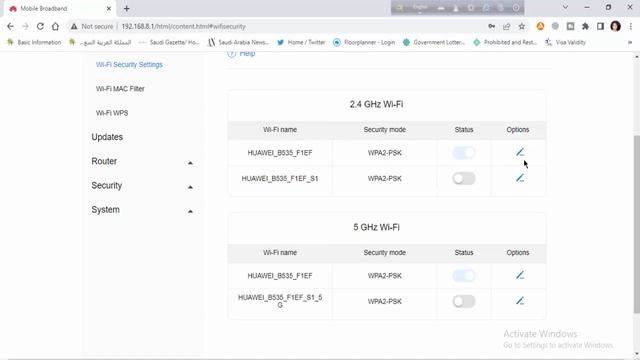The image size is (640, 360).
Task: Edit the HUAWEI_B535_F1EF_S1_5G network
Action: point(520,301)
